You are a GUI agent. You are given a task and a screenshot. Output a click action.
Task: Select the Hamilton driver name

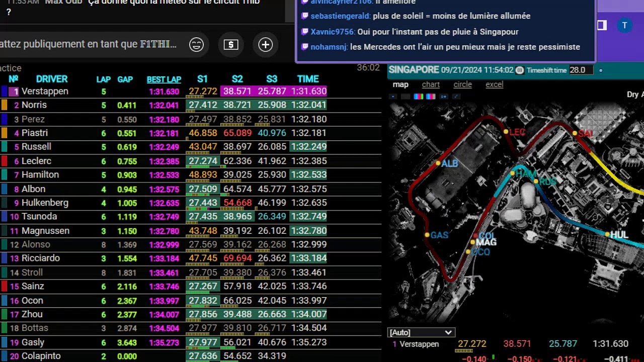coord(40,175)
